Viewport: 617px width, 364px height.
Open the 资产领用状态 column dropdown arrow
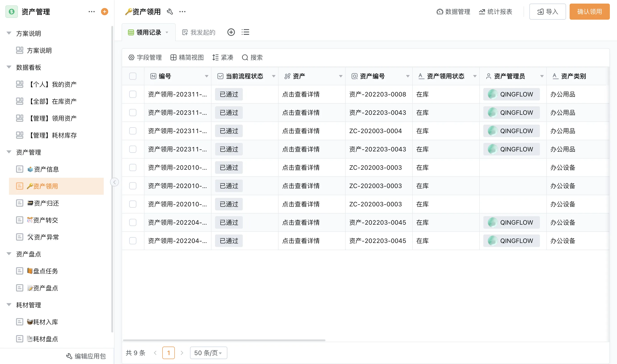point(475,76)
